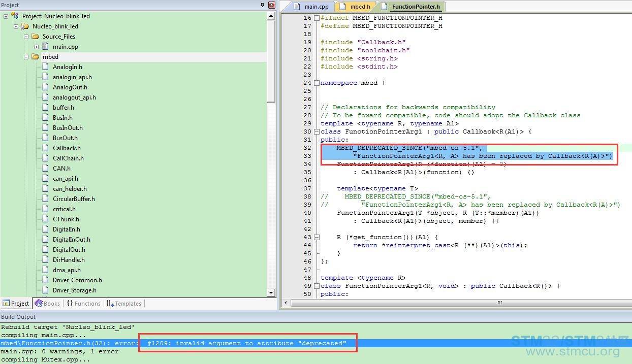Click the editor horizontal scrollbar thumb
This screenshot has width=632, height=364.
tap(499, 303)
